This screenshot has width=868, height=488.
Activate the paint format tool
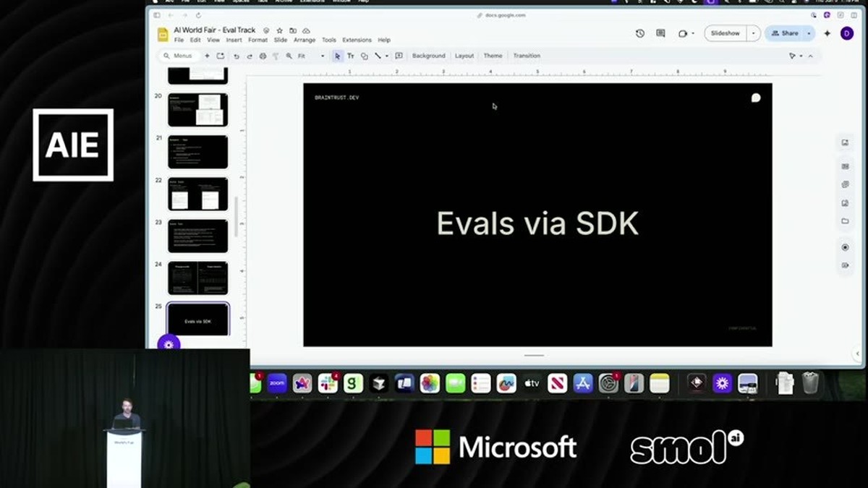click(276, 56)
